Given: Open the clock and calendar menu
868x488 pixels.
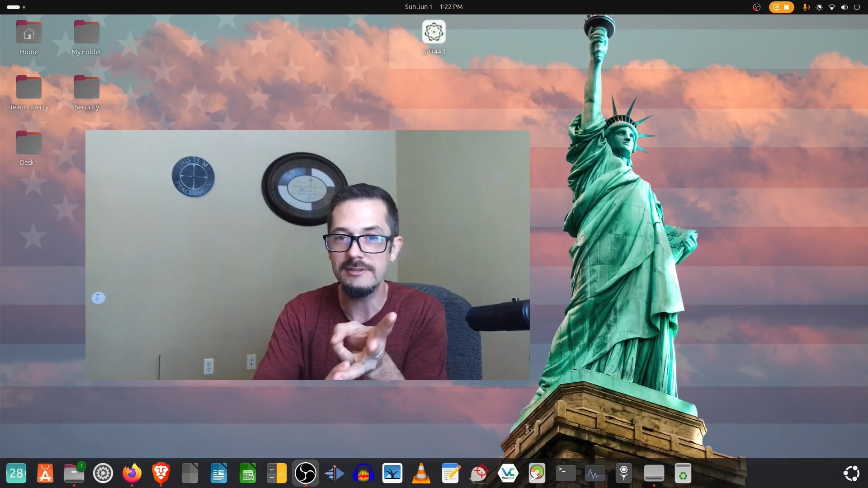Looking at the screenshot, I should point(433,7).
